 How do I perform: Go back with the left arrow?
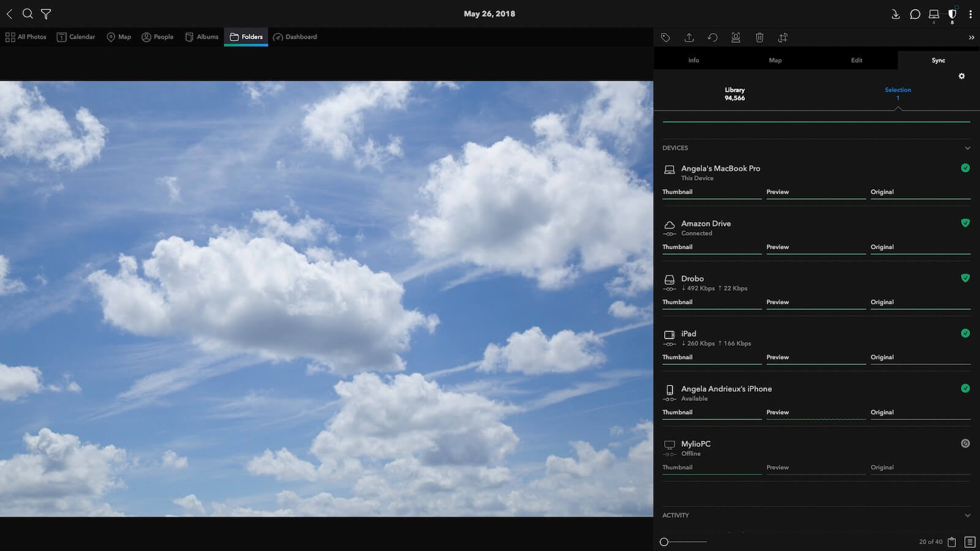pyautogui.click(x=9, y=13)
